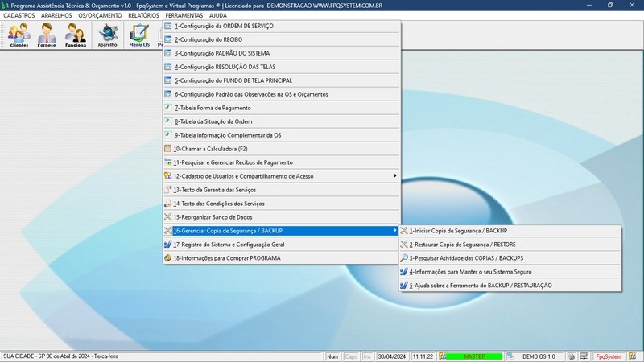644x362 pixels.
Task: Select 13-Texto da Garantia das Serviços
Action: [x=281, y=190]
